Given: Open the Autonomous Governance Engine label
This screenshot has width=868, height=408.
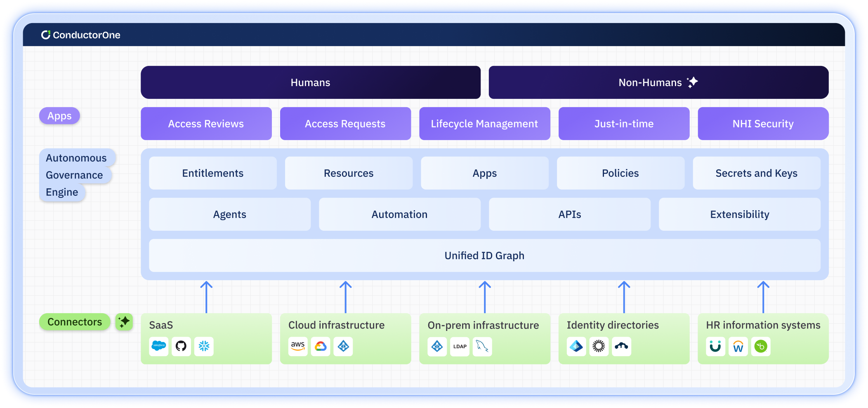Looking at the screenshot, I should click(76, 175).
